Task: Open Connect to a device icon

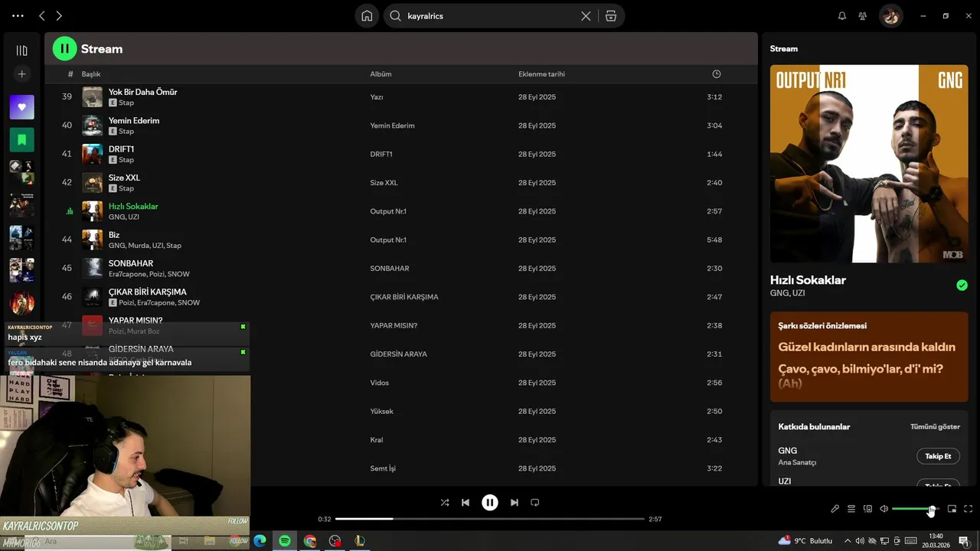Action: (867, 509)
